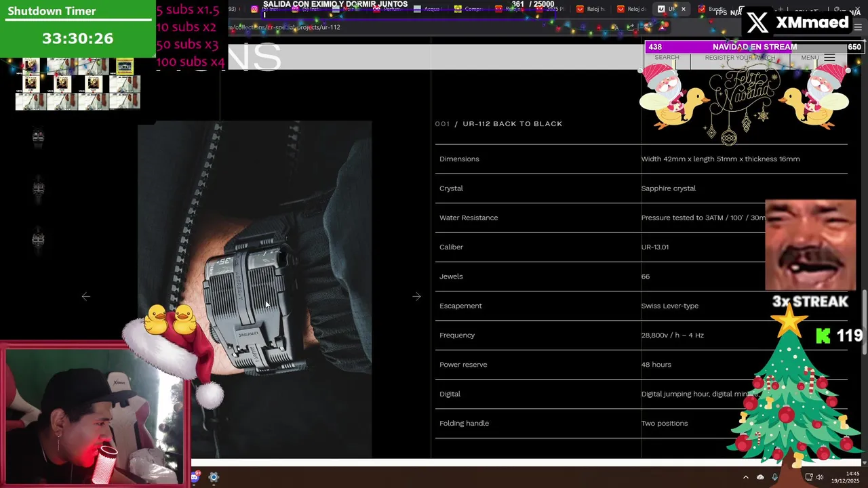The width and height of the screenshot is (868, 488).
Task: Click the 'Frequency' row label
Action: tap(457, 335)
